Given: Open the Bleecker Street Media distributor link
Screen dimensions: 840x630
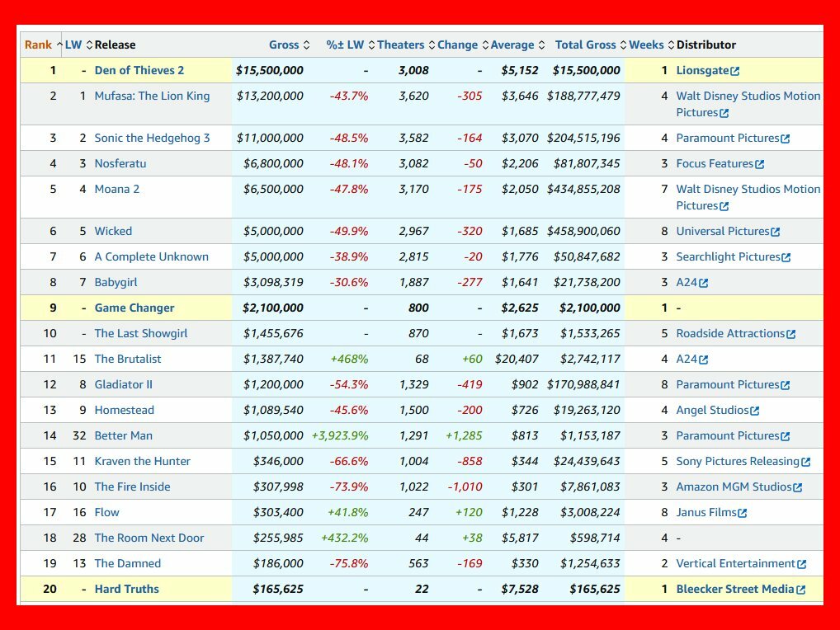Looking at the screenshot, I should [x=735, y=590].
